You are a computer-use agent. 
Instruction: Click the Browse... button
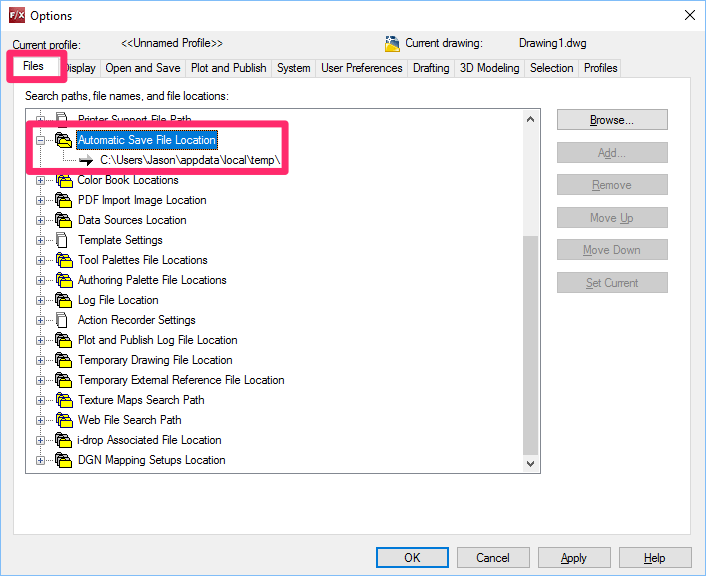tap(612, 120)
